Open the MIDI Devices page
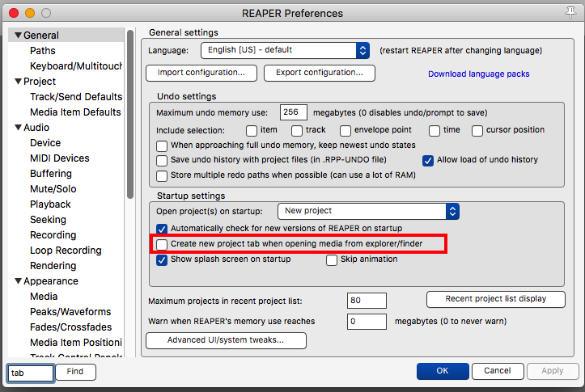The height and width of the screenshot is (392, 585). point(60,158)
